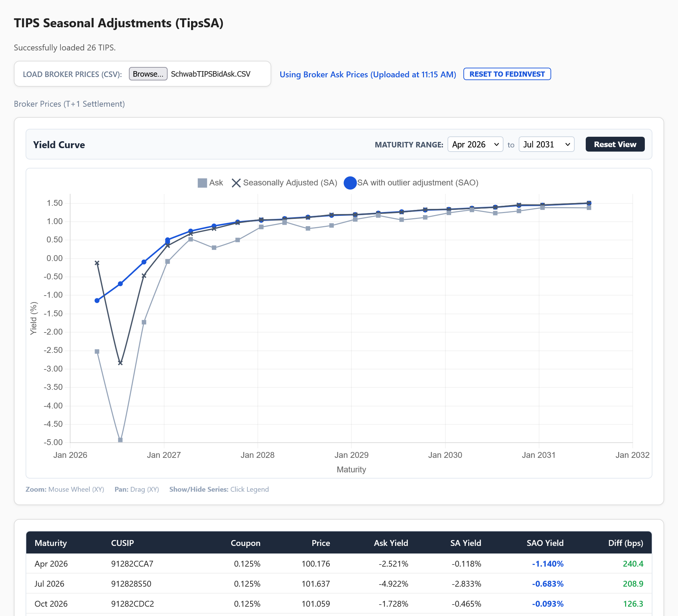Click the Using Broker Ask Prices status link
This screenshot has height=616, width=678.
pos(368,75)
